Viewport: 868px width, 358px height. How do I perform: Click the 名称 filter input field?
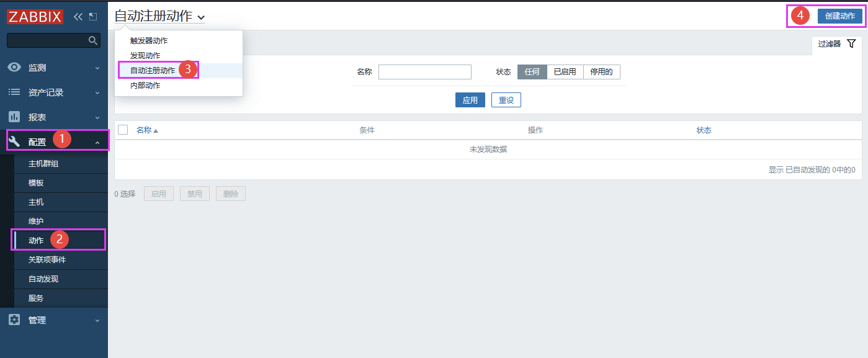424,72
